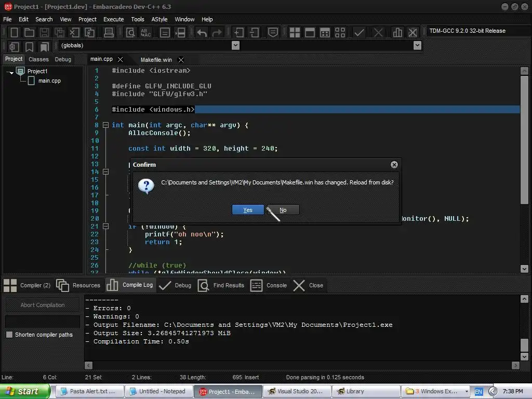Click the Abort Compilation button
The height and width of the screenshot is (399, 532).
pos(43,305)
